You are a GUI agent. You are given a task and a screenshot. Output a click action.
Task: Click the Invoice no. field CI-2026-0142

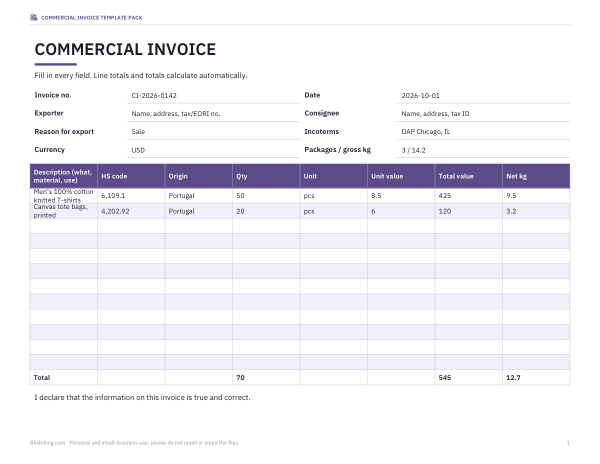click(x=213, y=96)
